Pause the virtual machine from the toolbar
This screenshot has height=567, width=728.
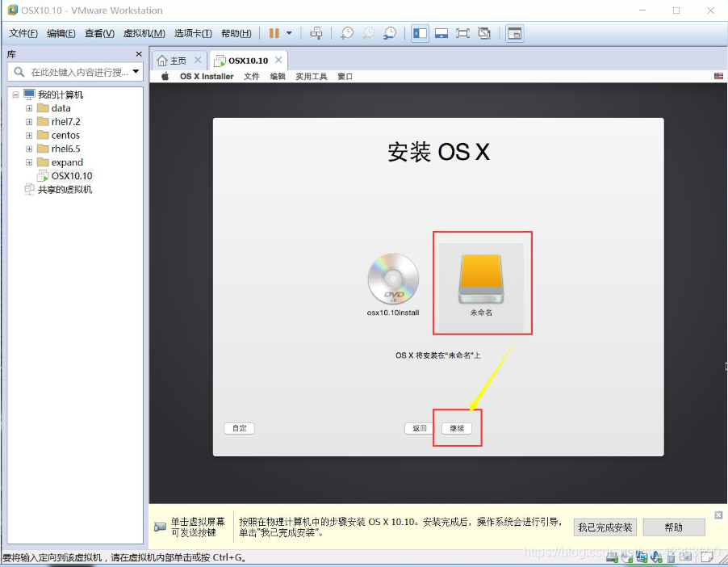point(274,33)
